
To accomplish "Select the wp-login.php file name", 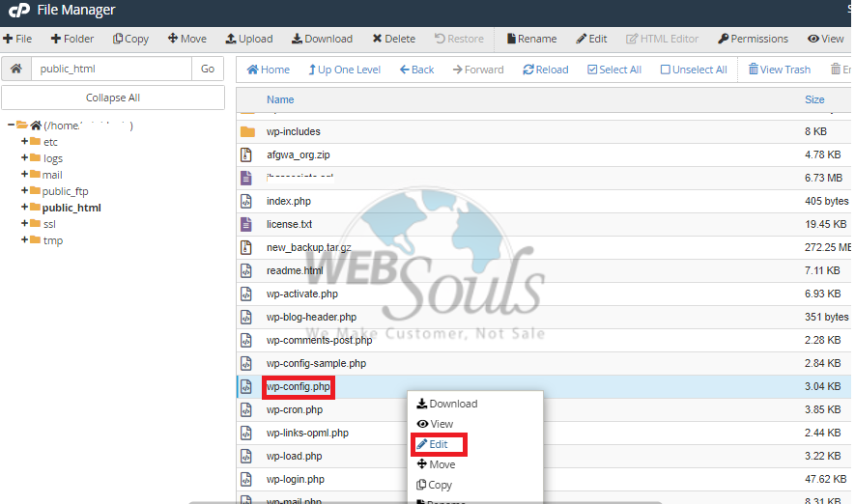I will (x=296, y=479).
